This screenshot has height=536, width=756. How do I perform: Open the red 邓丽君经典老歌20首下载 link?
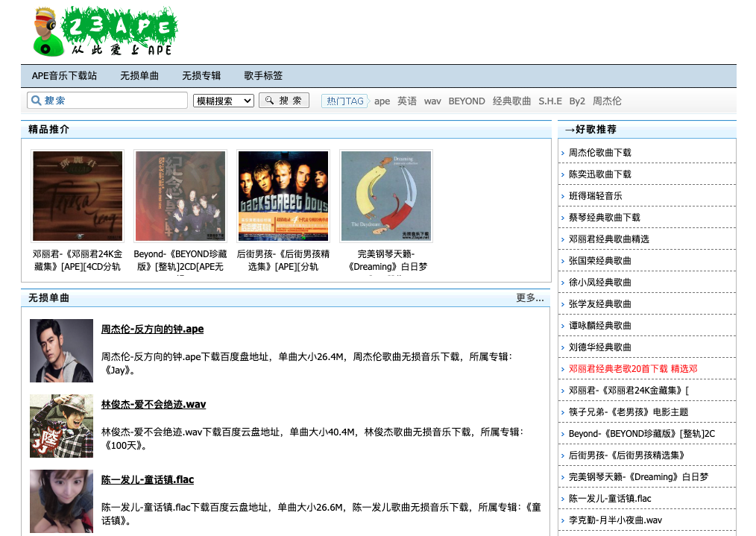(633, 369)
